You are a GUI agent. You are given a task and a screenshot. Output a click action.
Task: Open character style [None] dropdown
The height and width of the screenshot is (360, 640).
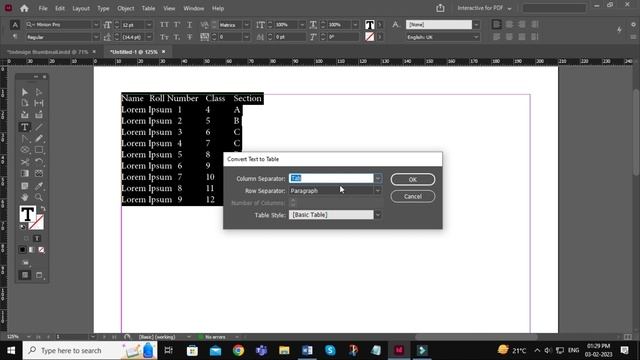[x=476, y=25]
